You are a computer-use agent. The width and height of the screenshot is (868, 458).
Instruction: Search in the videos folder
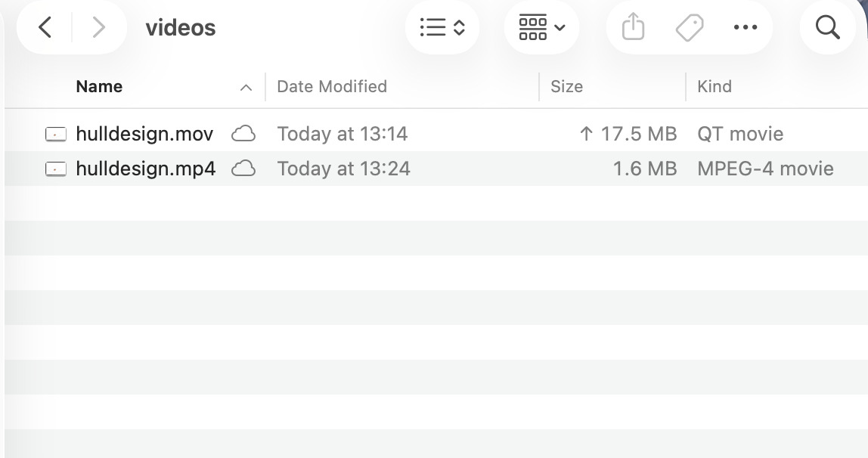click(828, 28)
